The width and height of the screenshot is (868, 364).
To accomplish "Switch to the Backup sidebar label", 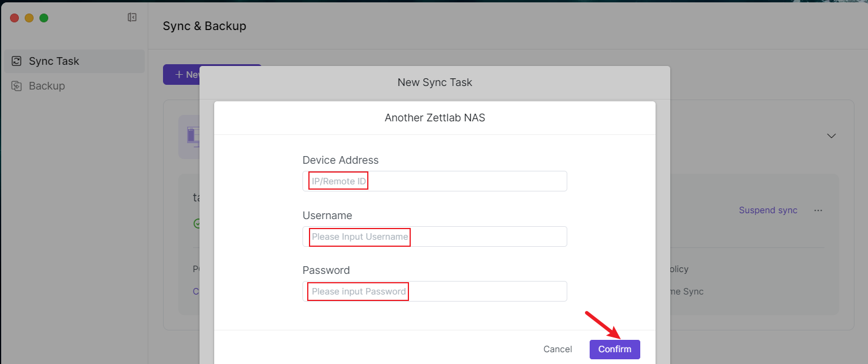I will click(47, 86).
